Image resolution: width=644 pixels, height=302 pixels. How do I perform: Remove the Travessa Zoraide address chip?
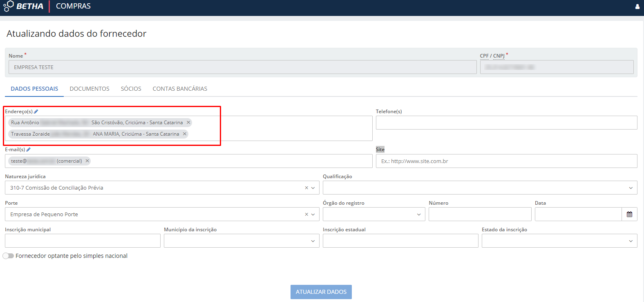click(x=185, y=134)
